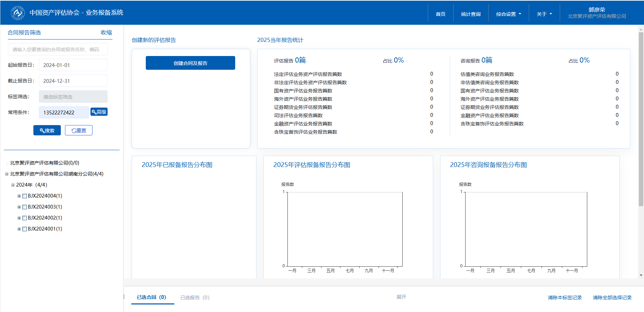The image size is (644, 312).
Task: Go to 统计查询 in the top navigation
Action: coord(470,14)
